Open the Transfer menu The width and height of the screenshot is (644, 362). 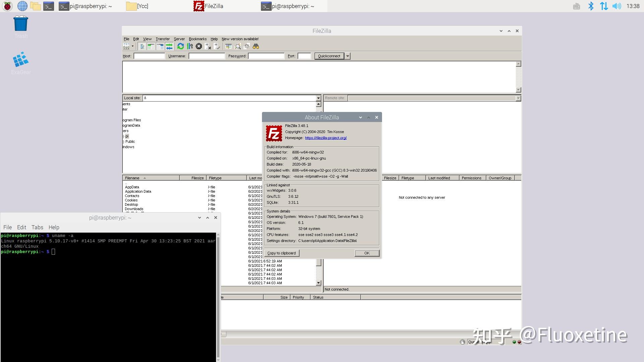[163, 39]
